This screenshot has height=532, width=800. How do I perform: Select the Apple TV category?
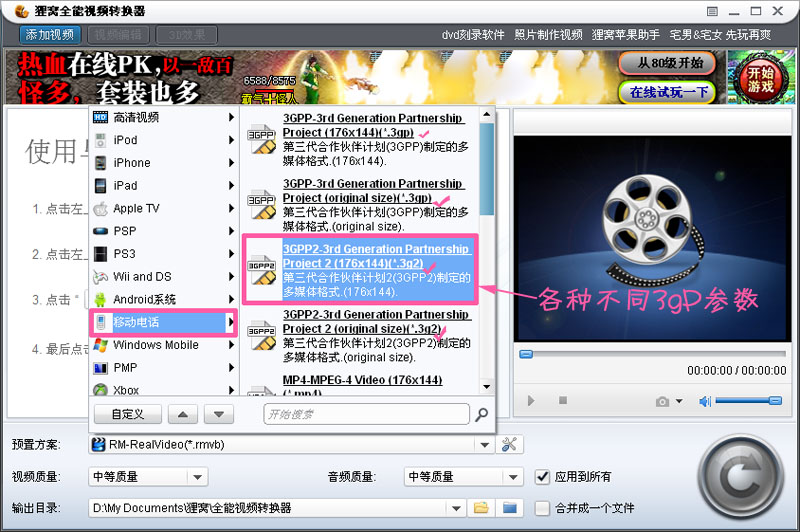click(163, 208)
